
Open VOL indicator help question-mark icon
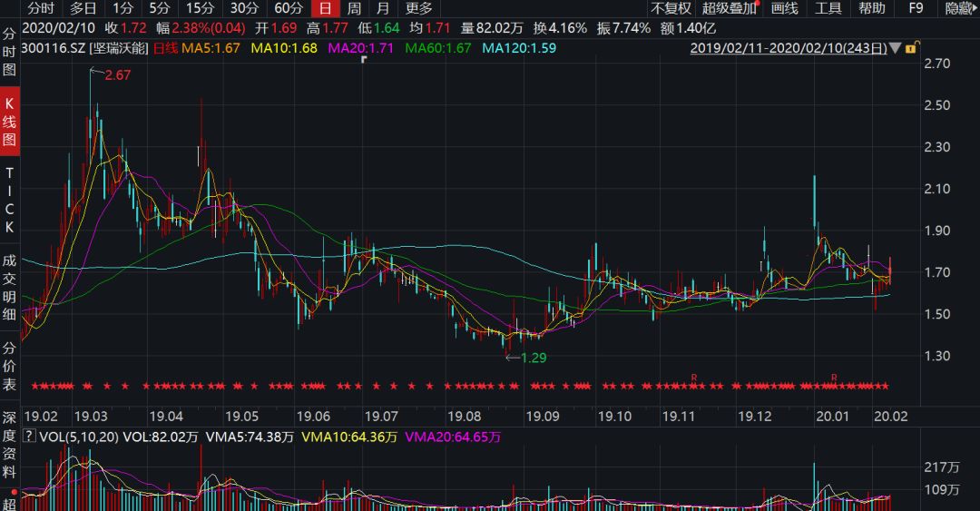pos(29,437)
